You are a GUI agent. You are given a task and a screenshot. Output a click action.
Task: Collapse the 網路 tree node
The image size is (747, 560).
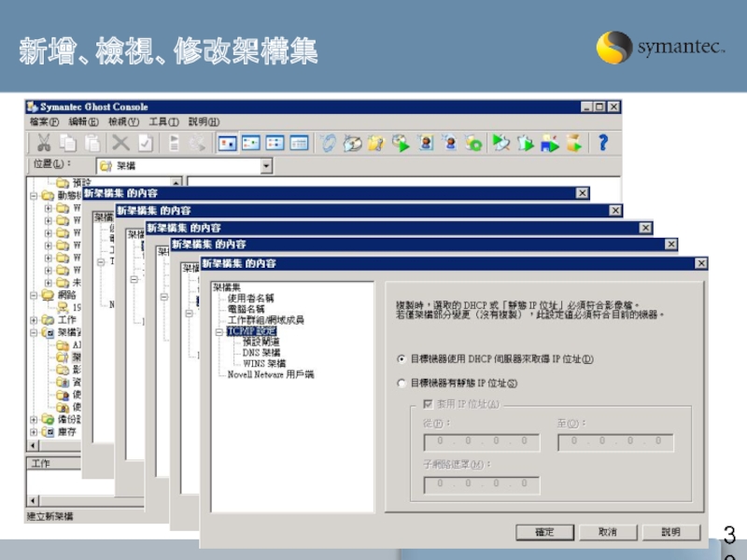[x=34, y=295]
